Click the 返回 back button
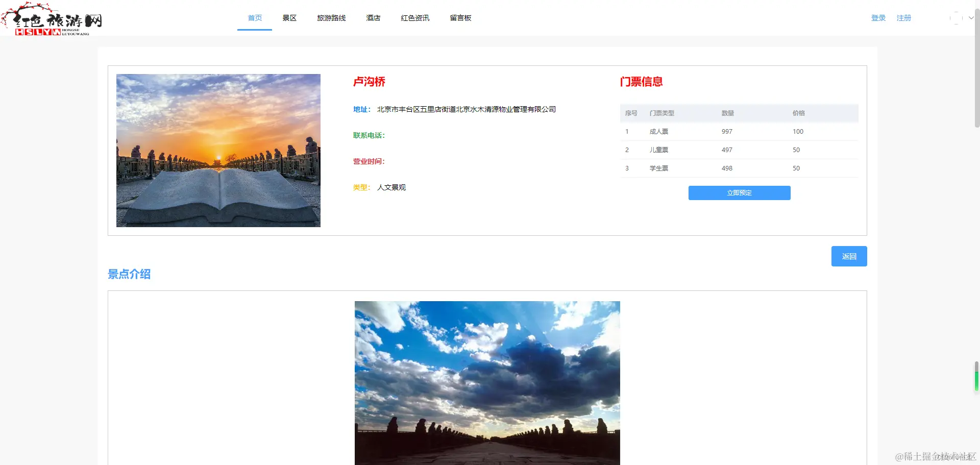Image resolution: width=980 pixels, height=465 pixels. [x=849, y=256]
